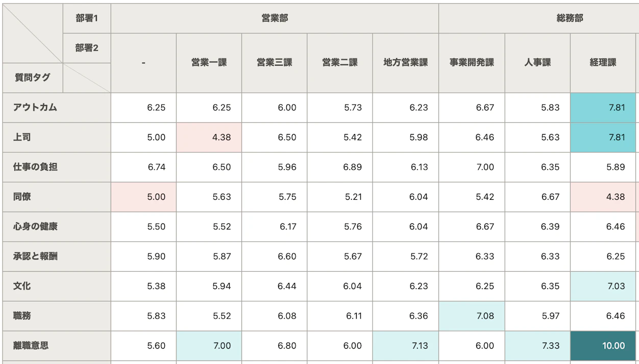Viewport: 639px width, 364px height.
Task: Click the pink 4.38 cell under 営業一課
Action: 209,137
